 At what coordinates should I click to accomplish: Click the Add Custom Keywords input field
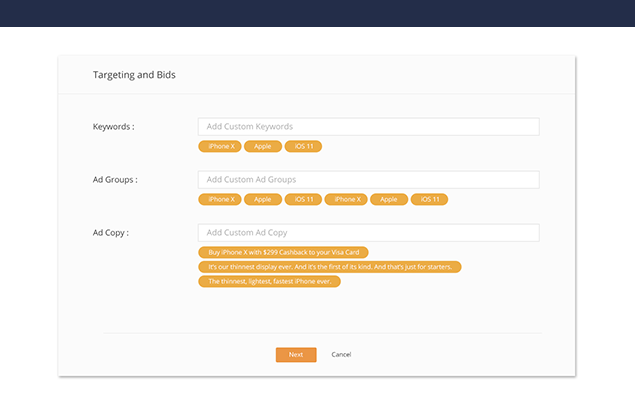tap(369, 127)
